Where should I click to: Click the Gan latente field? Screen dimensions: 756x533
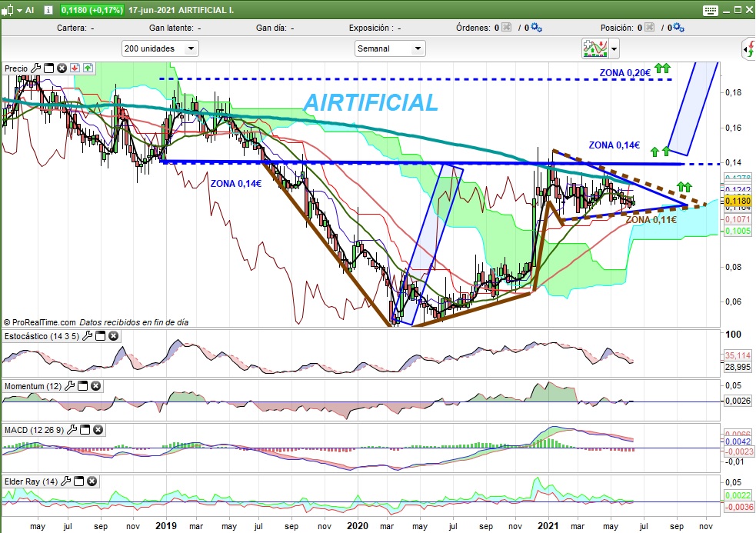[175, 28]
